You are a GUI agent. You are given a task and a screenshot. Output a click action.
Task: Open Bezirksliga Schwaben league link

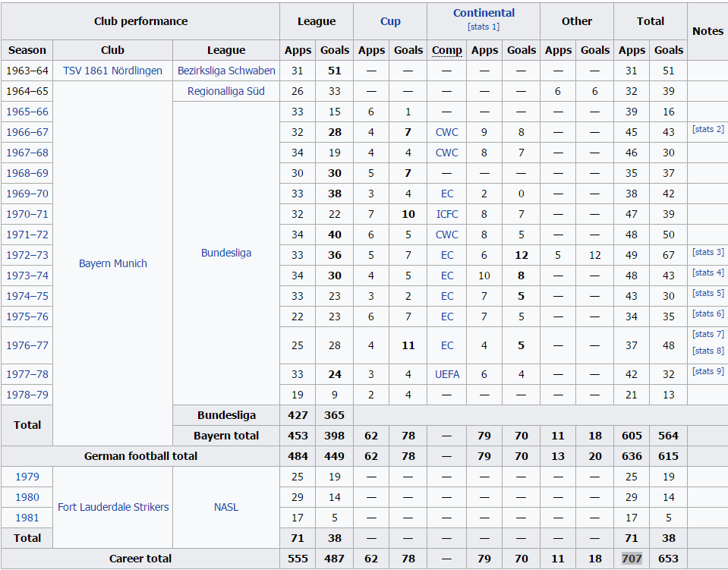226,71
